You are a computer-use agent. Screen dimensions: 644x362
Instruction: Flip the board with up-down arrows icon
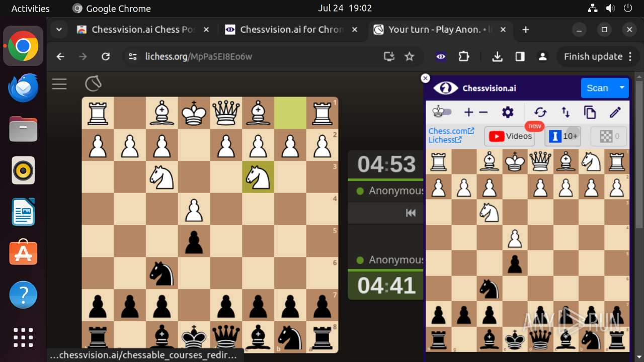[x=566, y=112]
